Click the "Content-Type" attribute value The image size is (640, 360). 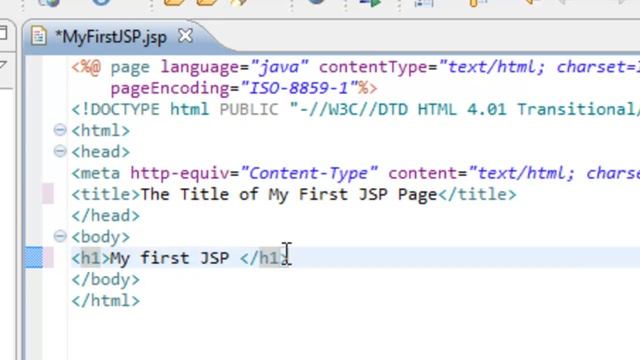pyautogui.click(x=309, y=173)
